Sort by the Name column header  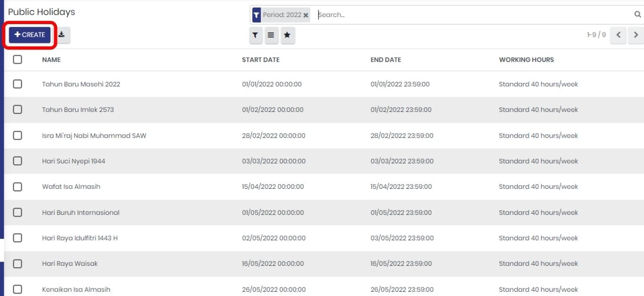pyautogui.click(x=51, y=60)
